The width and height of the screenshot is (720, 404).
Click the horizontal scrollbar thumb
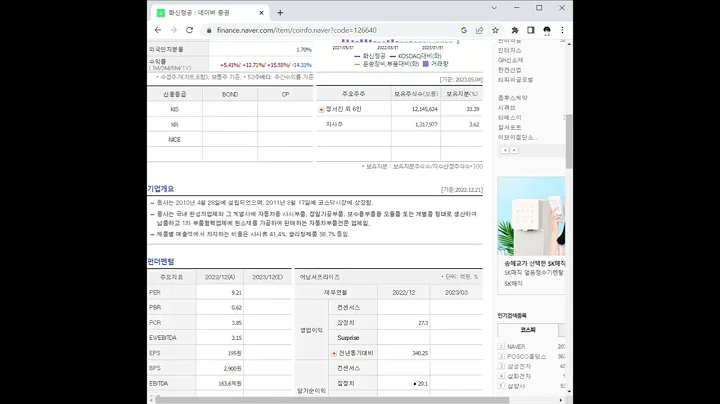pyautogui.click(x=333, y=400)
